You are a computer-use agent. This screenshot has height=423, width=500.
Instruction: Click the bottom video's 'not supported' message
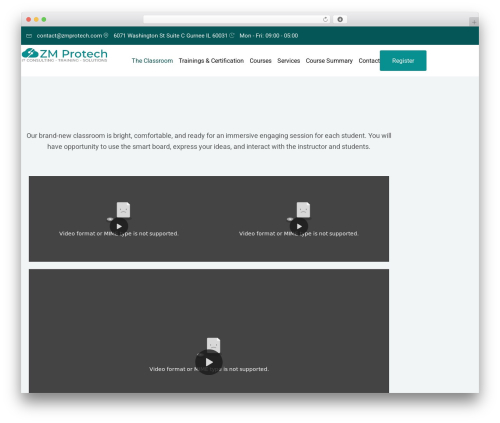pos(209,369)
